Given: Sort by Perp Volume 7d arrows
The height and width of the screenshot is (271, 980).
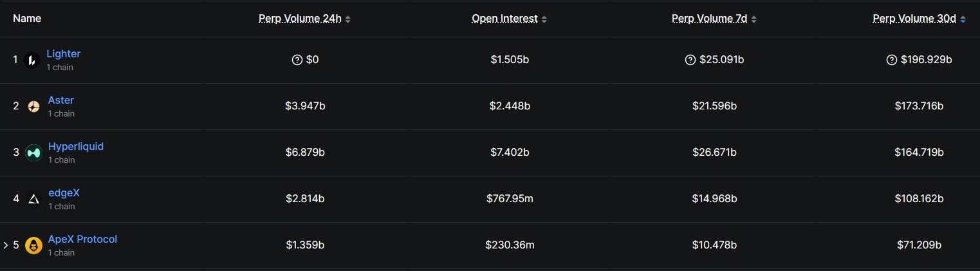Looking at the screenshot, I should [753, 19].
